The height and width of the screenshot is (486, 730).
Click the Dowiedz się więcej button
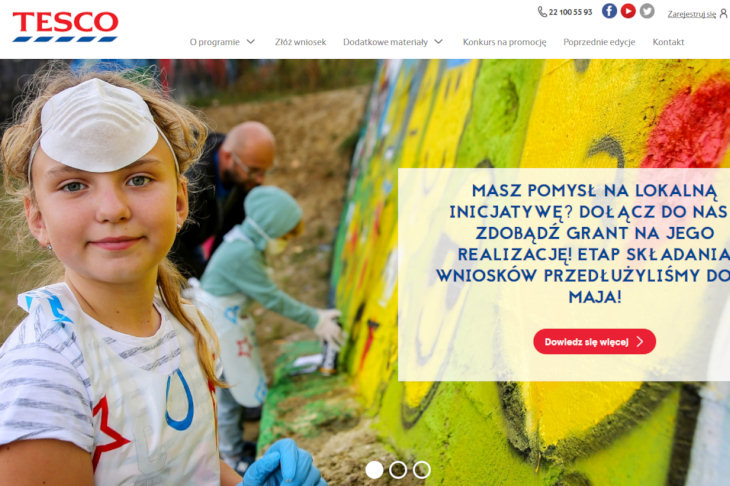pyautogui.click(x=595, y=342)
